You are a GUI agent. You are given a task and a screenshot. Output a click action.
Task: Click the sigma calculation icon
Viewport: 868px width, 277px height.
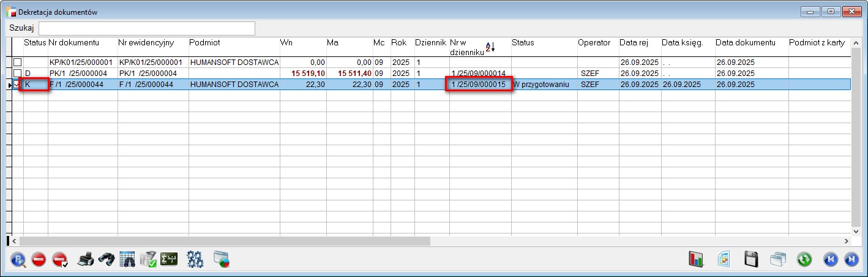(x=169, y=259)
